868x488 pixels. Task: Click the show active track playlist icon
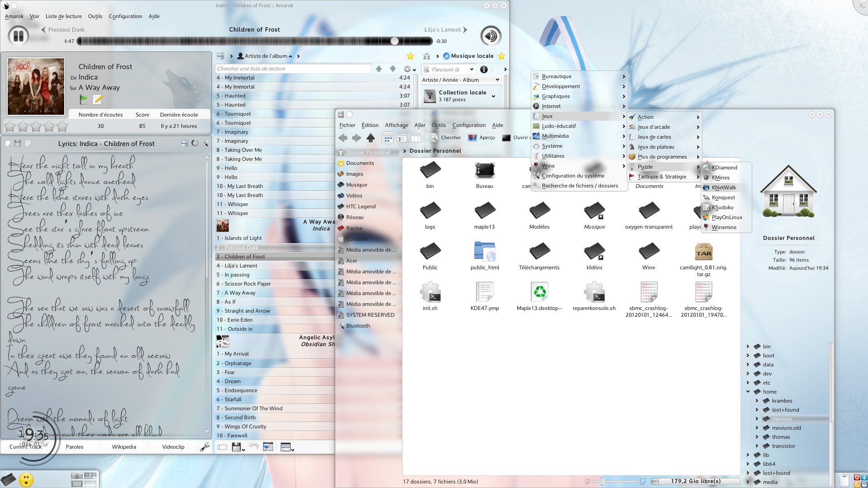pos(268,447)
